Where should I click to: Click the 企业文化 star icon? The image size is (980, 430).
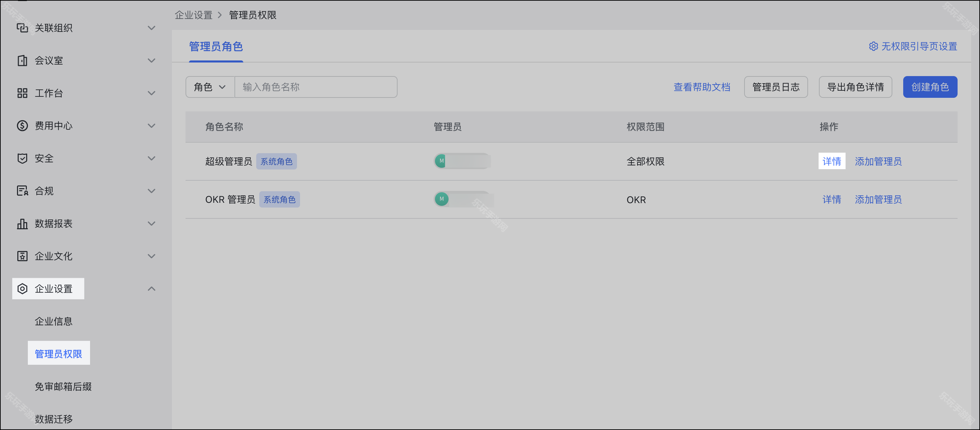(22, 256)
